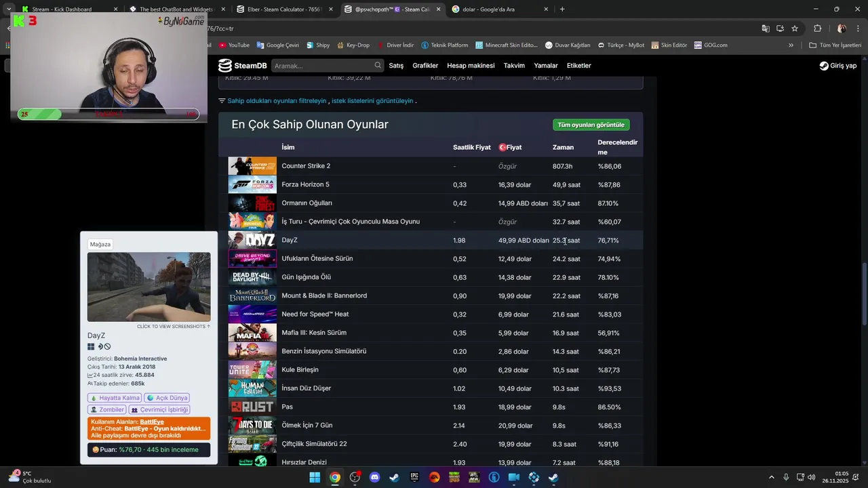Click the Hayatta Kalma tag
This screenshot has width=868, height=488.
[x=115, y=398]
